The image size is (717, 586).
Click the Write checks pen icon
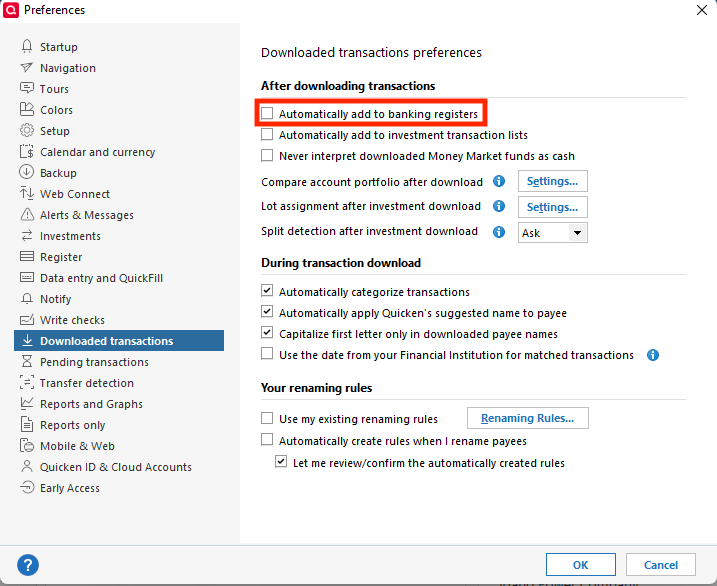point(27,320)
